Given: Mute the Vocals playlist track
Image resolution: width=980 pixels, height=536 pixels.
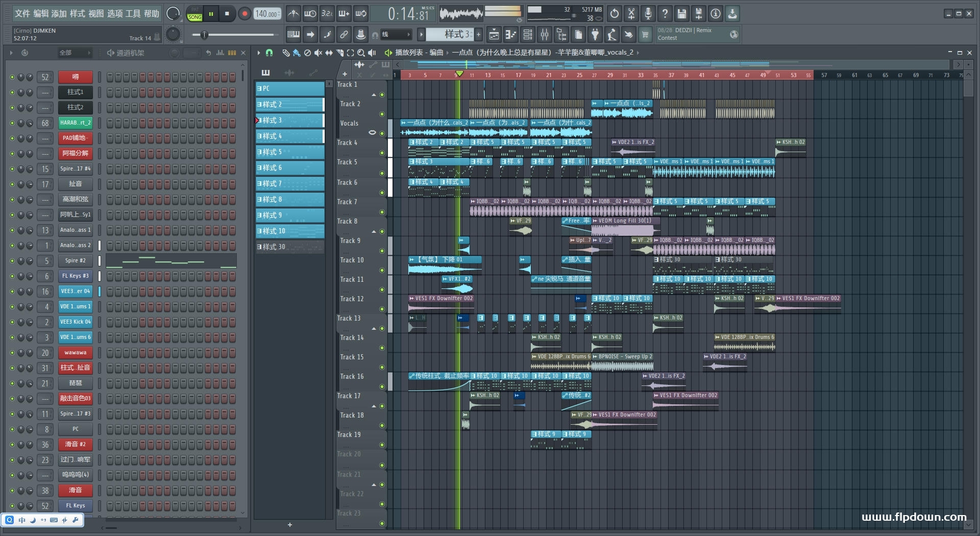Looking at the screenshot, I should [382, 133].
